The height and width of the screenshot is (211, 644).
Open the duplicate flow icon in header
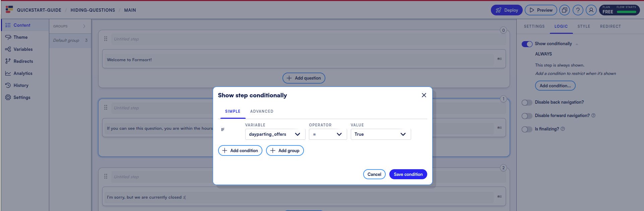click(564, 10)
